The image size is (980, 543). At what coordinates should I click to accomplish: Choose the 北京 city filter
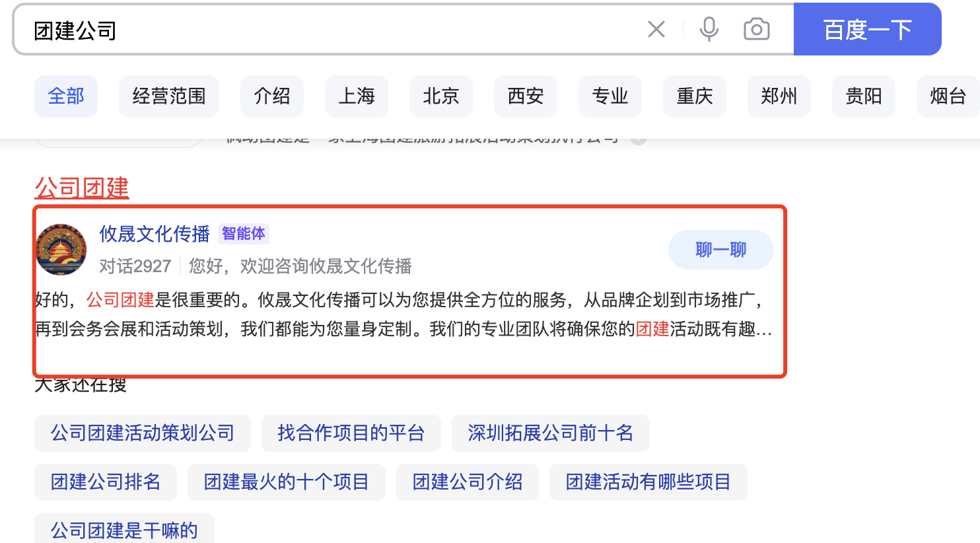coord(440,96)
